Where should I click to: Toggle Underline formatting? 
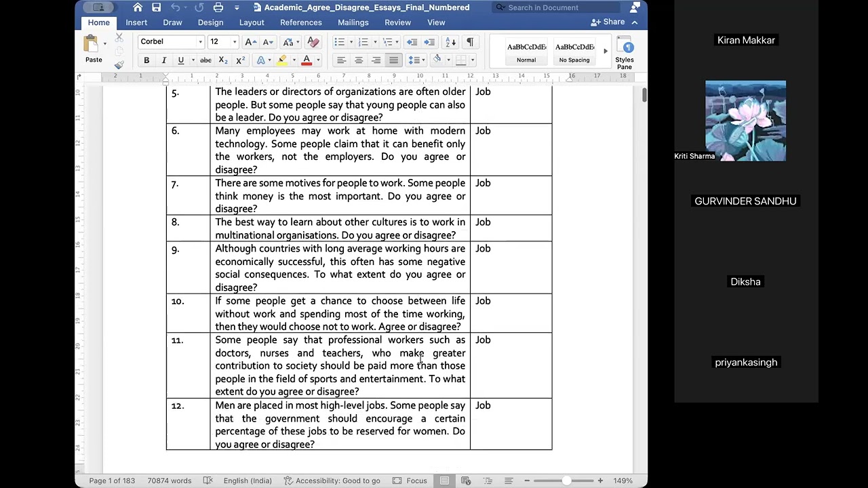[x=180, y=60]
